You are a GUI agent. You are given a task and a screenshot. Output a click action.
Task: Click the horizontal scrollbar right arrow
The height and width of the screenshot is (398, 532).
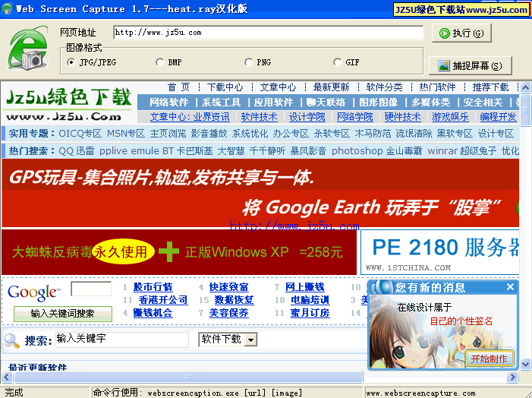(x=512, y=377)
